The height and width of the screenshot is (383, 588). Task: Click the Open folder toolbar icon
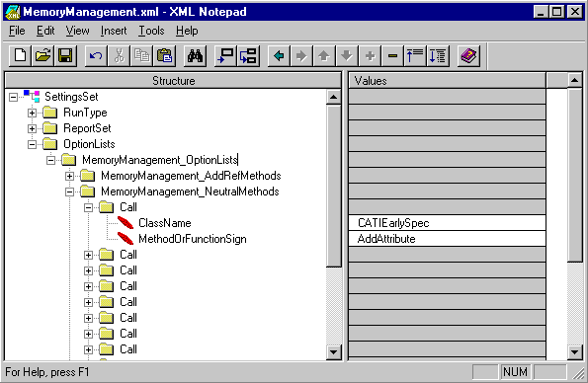click(42, 56)
